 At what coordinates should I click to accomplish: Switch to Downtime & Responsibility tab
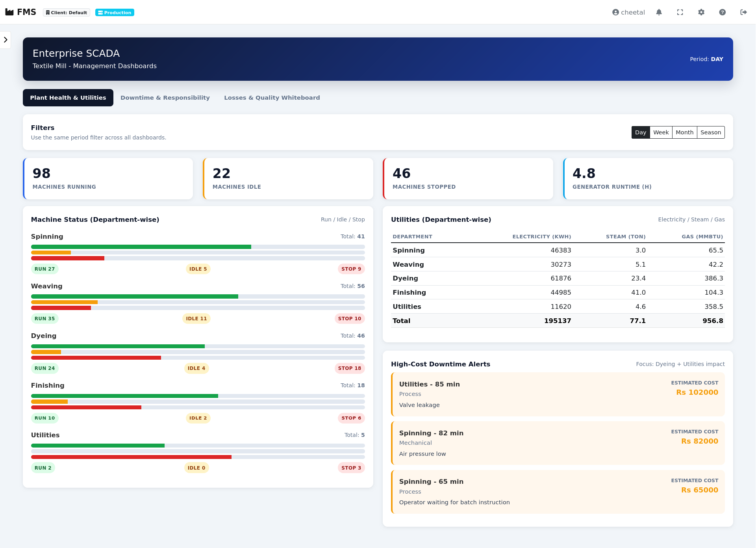pos(165,97)
